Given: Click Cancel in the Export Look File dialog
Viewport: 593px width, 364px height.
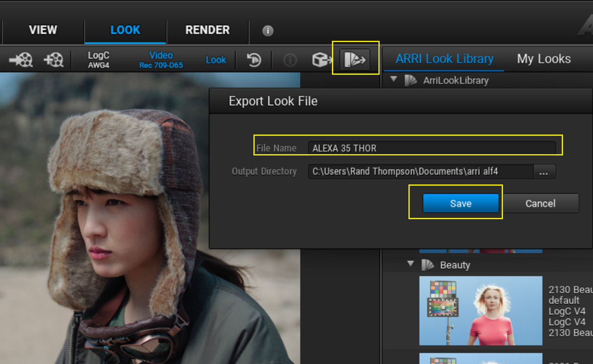Looking at the screenshot, I should click(x=540, y=203).
